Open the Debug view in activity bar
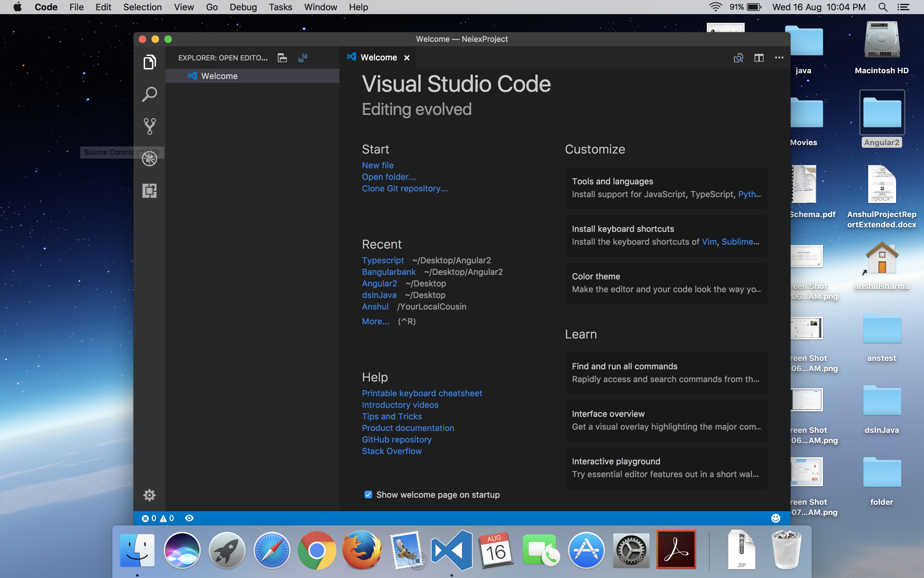The height and width of the screenshot is (578, 924). coord(149,158)
